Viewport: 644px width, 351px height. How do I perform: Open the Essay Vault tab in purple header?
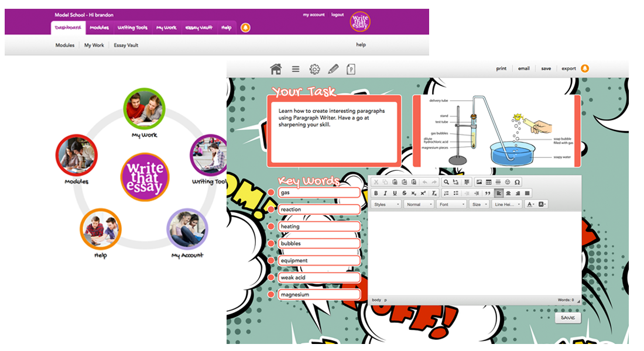click(x=199, y=28)
